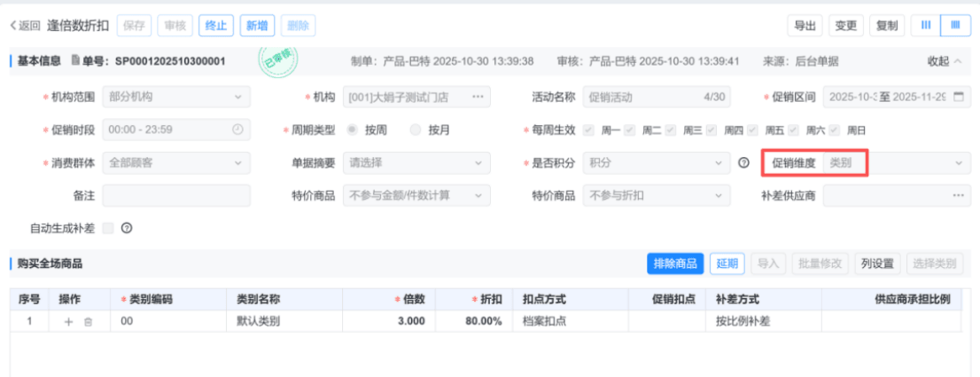
Task: Open the 消费群体 dropdown
Action: [176, 162]
